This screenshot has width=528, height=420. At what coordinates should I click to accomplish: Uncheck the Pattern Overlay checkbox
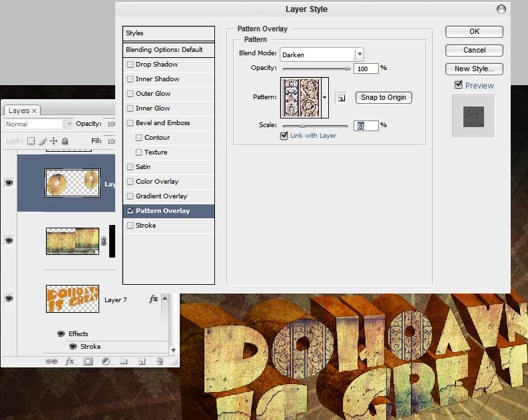(x=130, y=211)
